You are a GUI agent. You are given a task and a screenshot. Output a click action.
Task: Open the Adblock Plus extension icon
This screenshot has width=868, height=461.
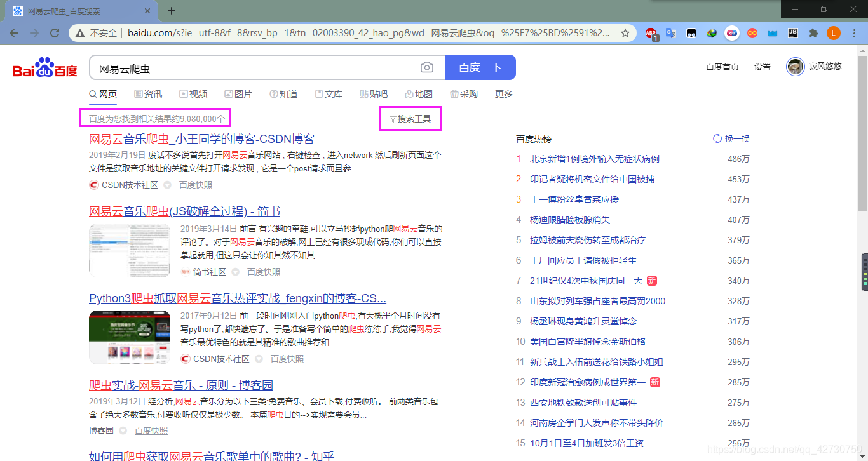pos(651,34)
